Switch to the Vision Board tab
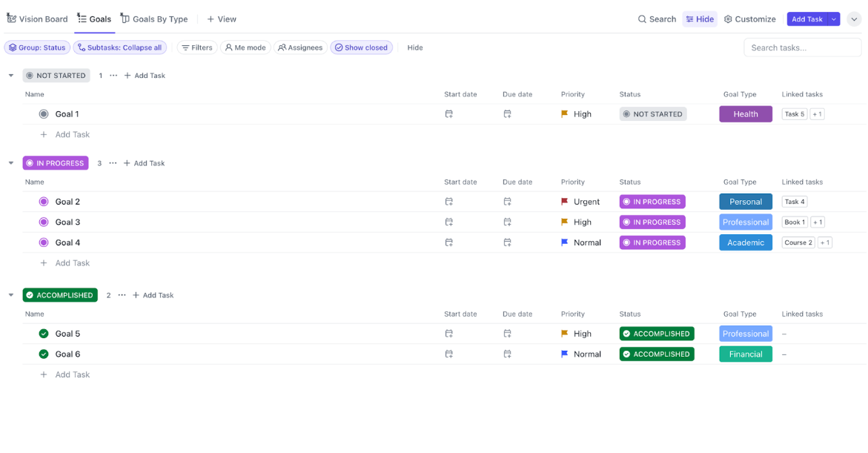 pyautogui.click(x=37, y=19)
